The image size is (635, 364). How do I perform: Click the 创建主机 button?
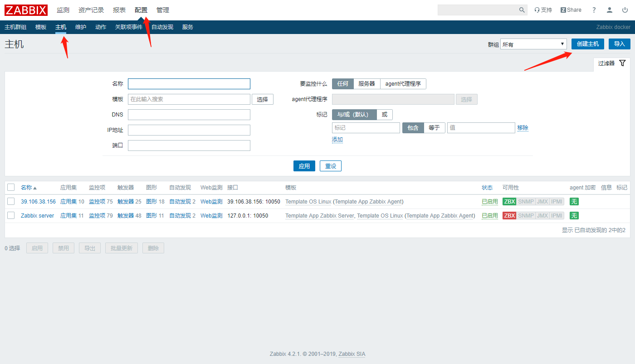(x=588, y=44)
